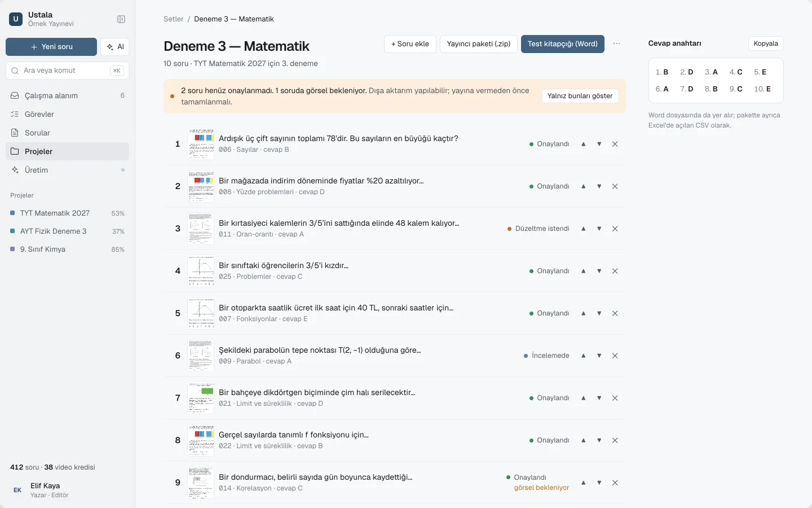Navigate to Setler breadcrumb link
The image size is (812, 508).
coord(173,19)
